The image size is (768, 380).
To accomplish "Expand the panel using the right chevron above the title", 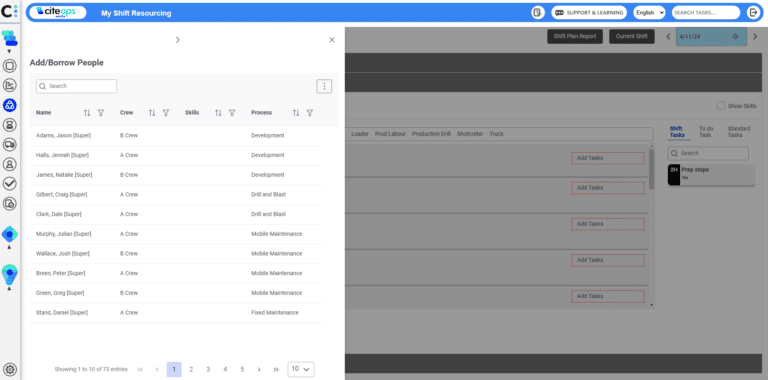I will point(178,40).
